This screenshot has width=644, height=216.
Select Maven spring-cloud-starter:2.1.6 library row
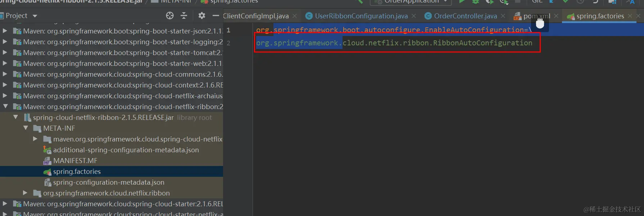[x=112, y=204]
